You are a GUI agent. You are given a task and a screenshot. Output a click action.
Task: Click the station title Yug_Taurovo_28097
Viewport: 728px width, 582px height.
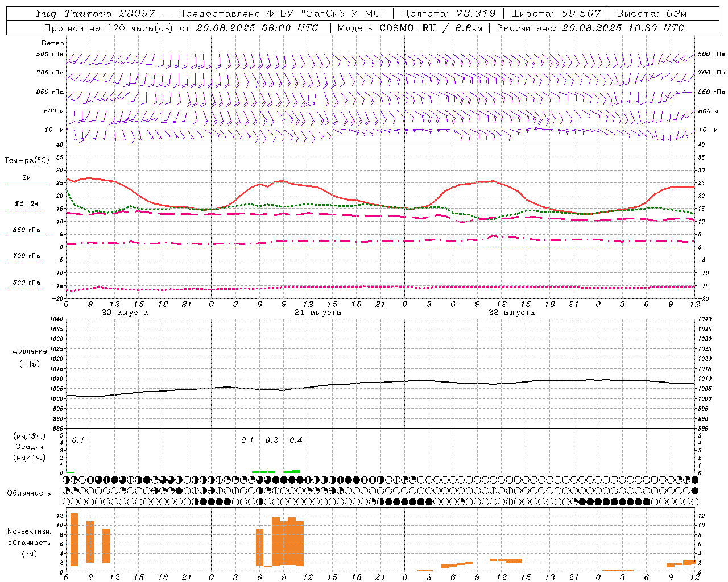point(95,14)
